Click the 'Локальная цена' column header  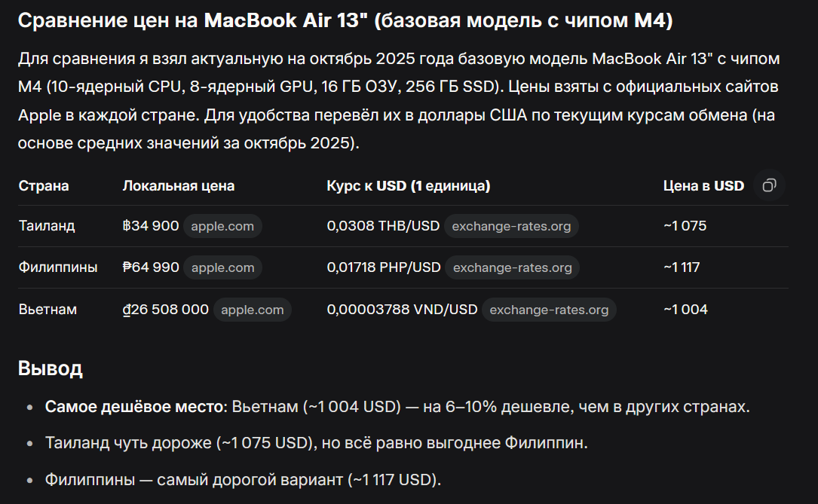(178, 186)
